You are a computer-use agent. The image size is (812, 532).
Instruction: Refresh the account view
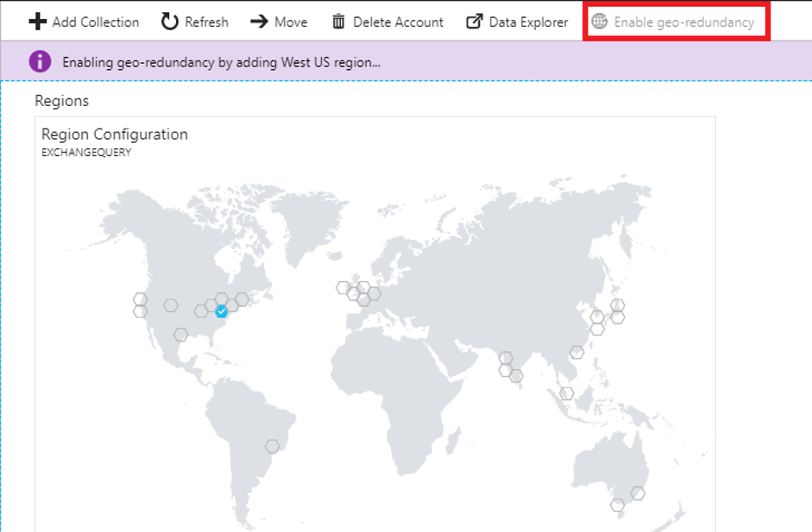(195, 22)
